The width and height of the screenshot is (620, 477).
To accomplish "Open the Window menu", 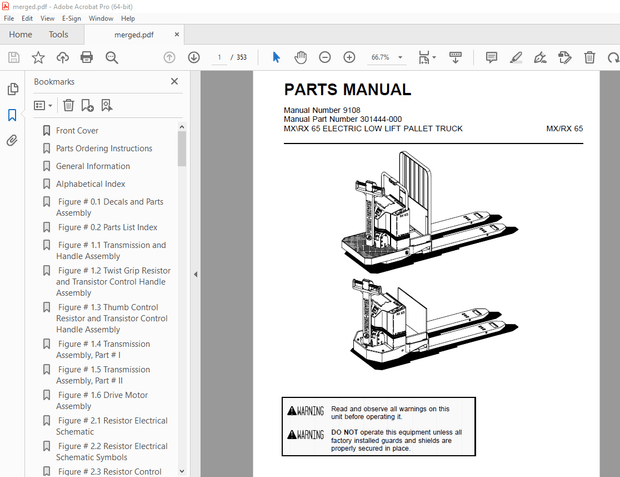I will [x=101, y=18].
